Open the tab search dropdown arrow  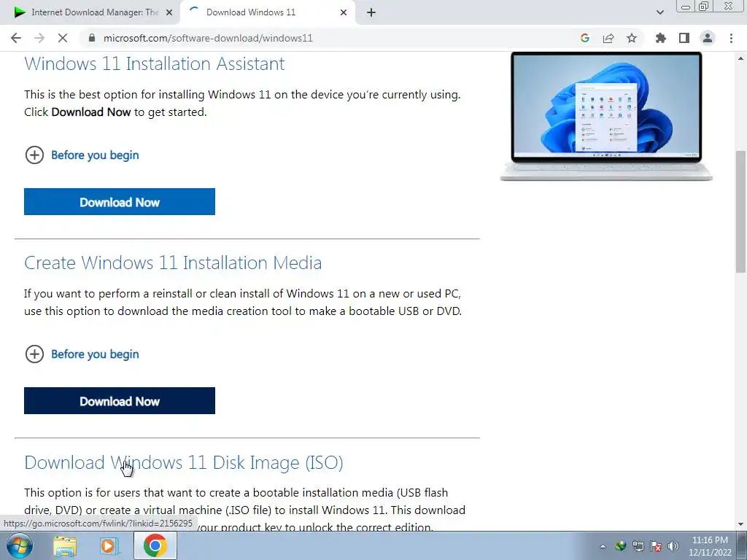pyautogui.click(x=659, y=12)
